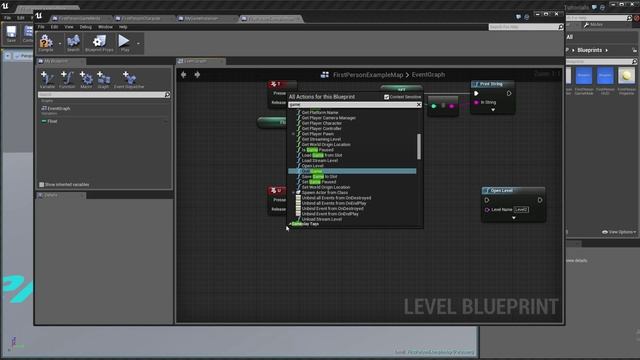Click the Open Level node exec output pin
This screenshot has width=640, height=360.
click(540, 200)
